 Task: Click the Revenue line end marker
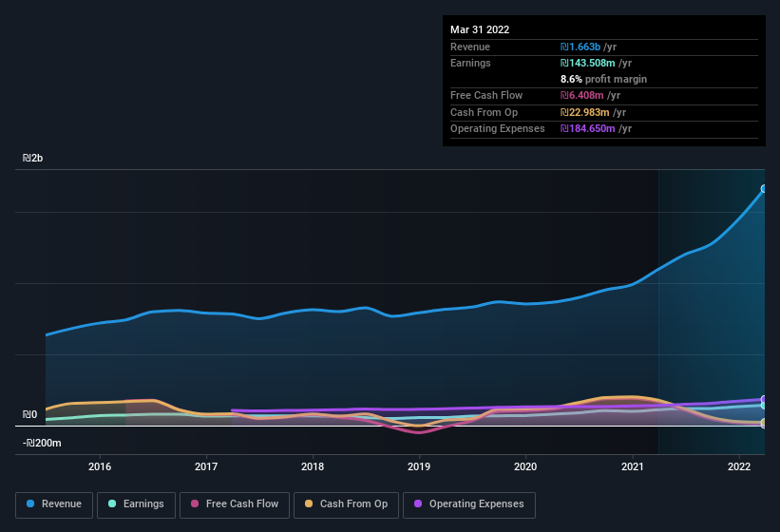[x=764, y=189]
